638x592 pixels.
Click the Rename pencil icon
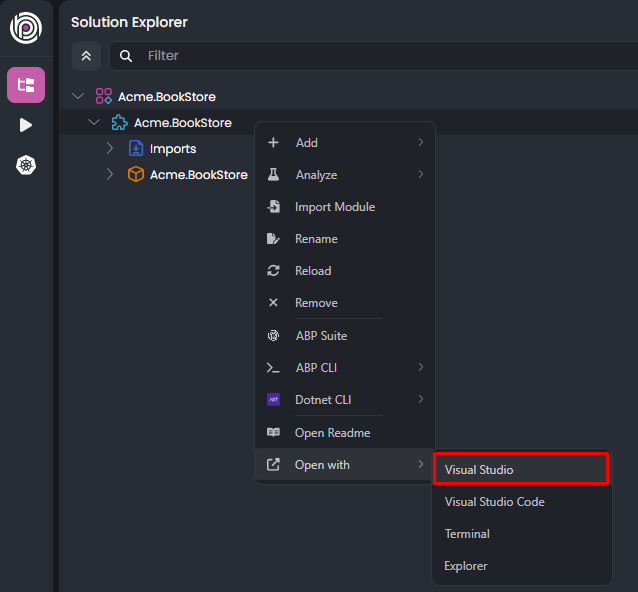pos(273,238)
